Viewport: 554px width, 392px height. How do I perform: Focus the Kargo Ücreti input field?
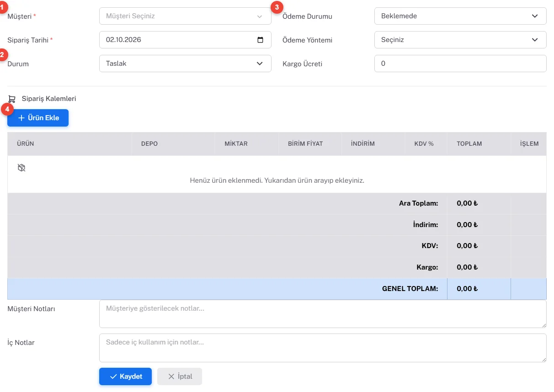[460, 64]
